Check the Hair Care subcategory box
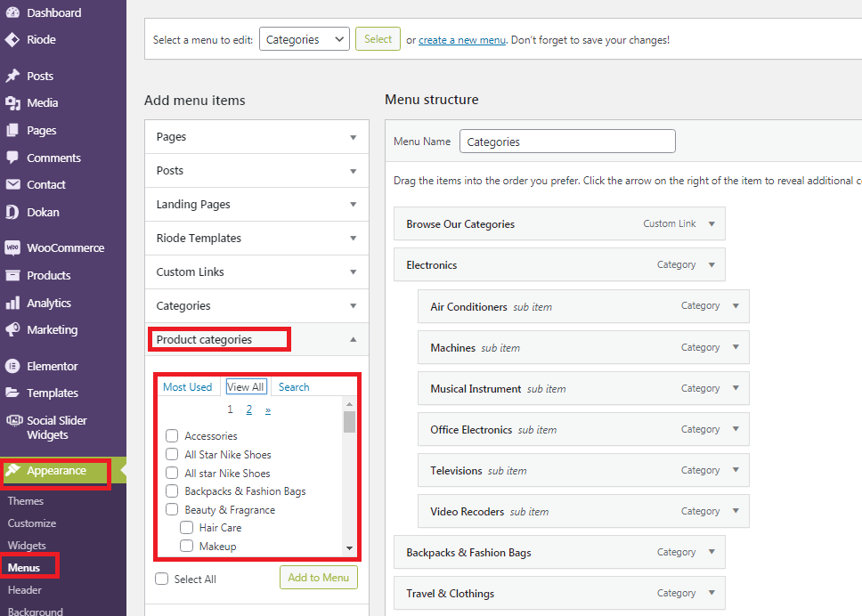Image resolution: width=862 pixels, height=616 pixels. point(186,528)
